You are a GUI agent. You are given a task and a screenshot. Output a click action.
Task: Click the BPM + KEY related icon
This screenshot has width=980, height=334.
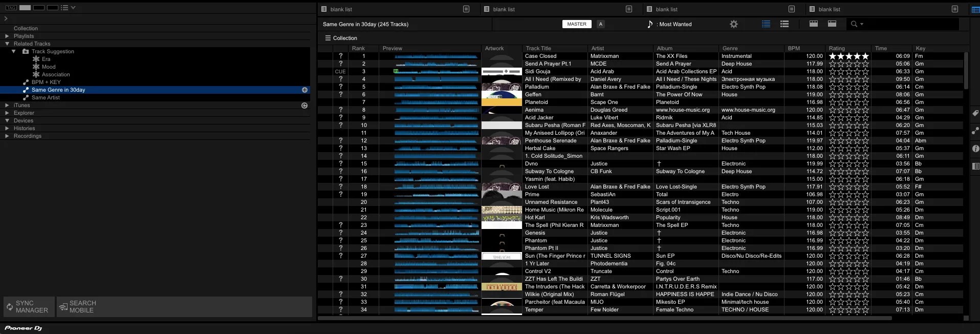pyautogui.click(x=26, y=82)
